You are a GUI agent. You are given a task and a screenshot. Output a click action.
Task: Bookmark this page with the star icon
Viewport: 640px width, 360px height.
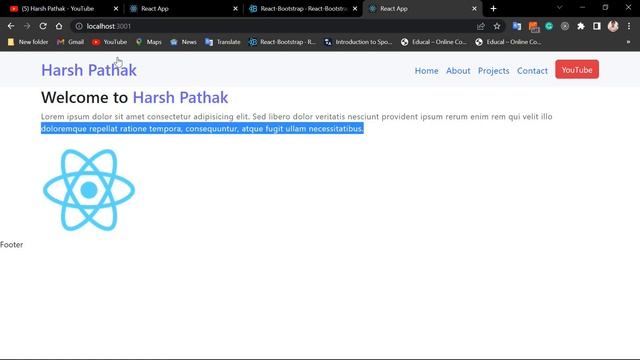coord(497,26)
